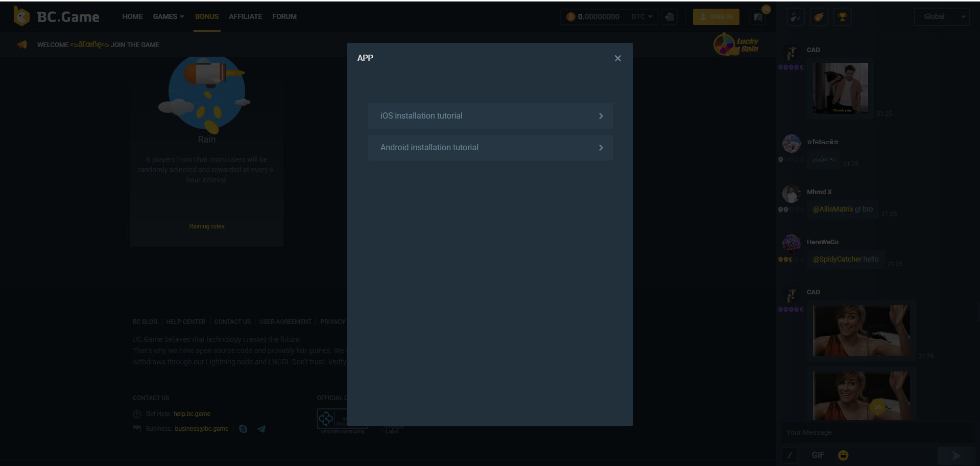Click the unread message count badge 56 in chat
980x466 pixels.
coord(878,407)
